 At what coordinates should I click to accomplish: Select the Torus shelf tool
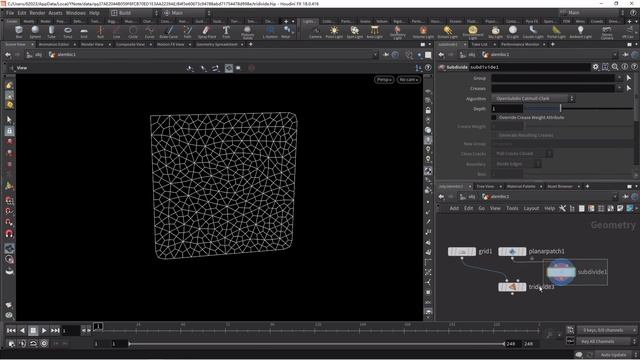68,31
